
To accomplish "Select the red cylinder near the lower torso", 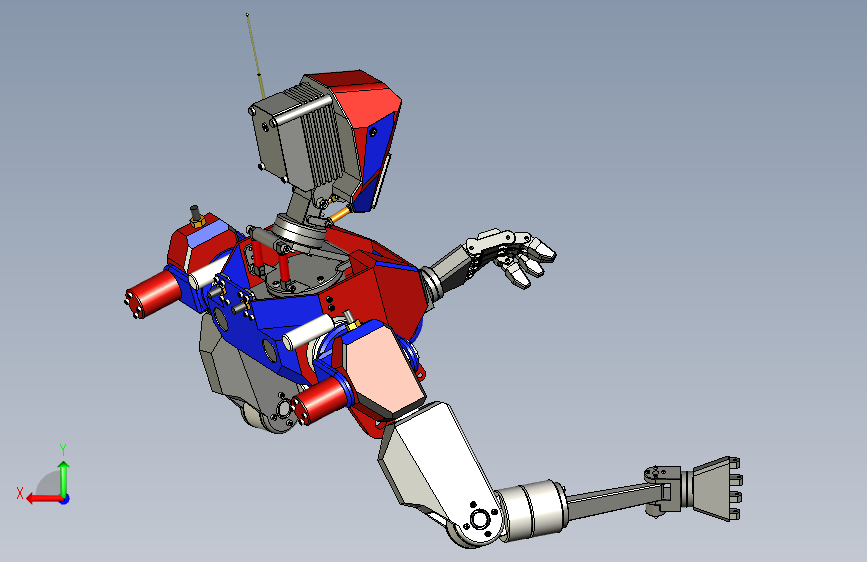I will pyautogui.click(x=320, y=401).
